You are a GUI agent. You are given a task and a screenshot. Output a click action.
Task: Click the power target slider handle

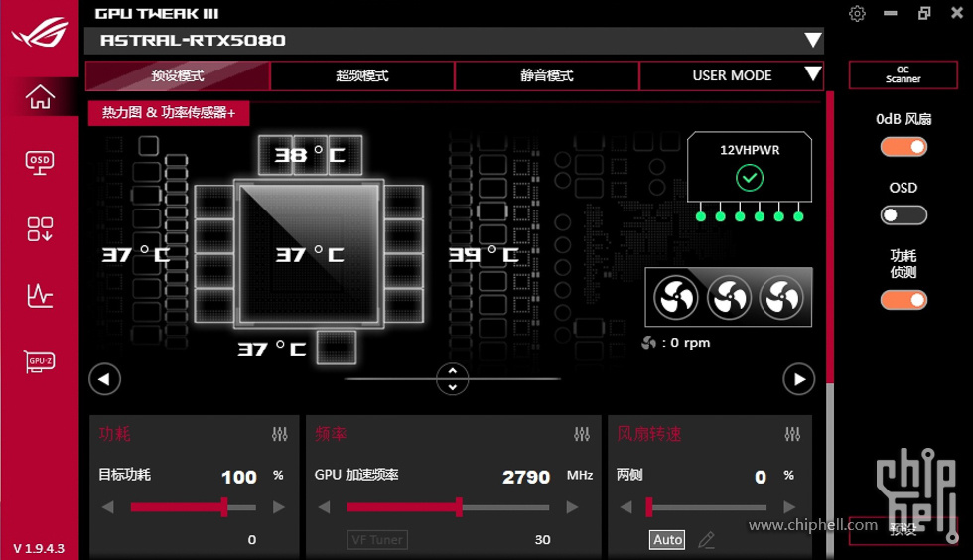224,507
